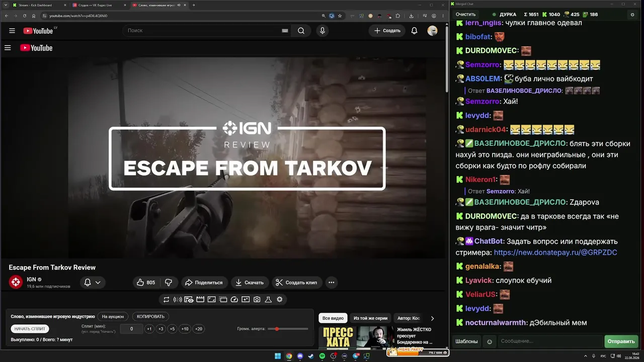Screen dimensions: 644x362
Task: Switch to the Stream - Kick Dashboard tab
Action: [39, 5]
